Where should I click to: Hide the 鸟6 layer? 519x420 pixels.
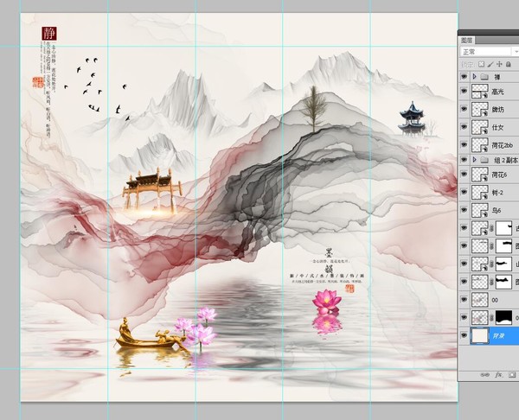coord(464,210)
